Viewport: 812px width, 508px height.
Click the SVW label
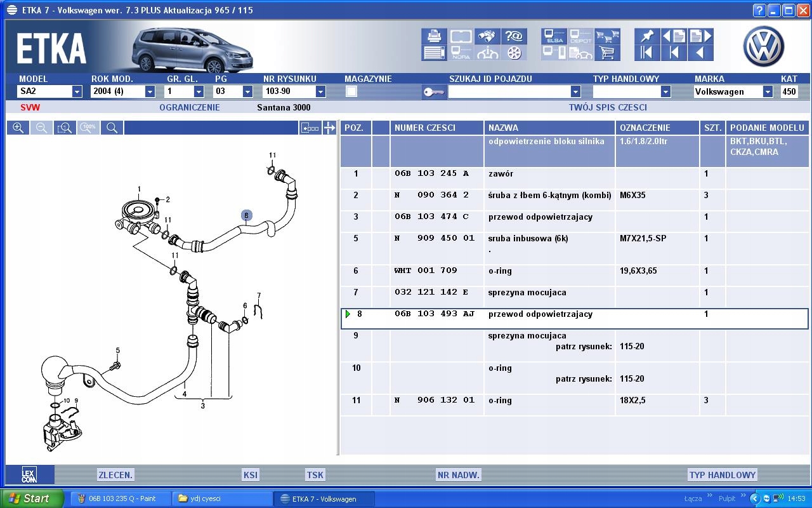pos(30,107)
